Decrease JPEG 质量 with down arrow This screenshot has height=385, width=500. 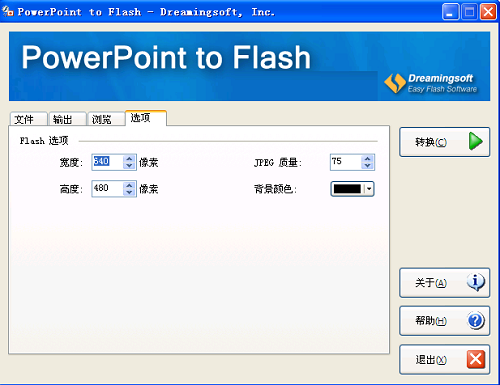pos(367,166)
